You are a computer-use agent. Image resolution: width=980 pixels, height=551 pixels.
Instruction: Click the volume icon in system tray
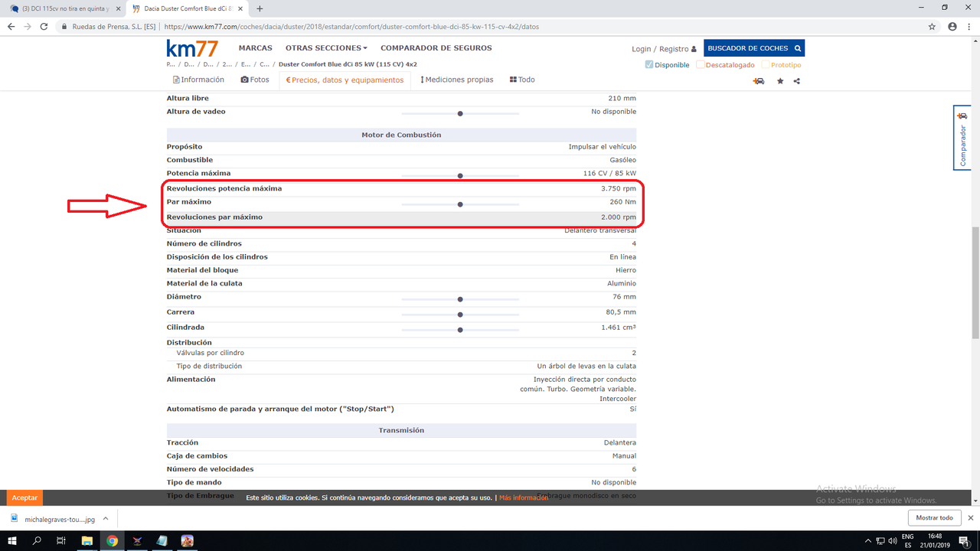[893, 540]
